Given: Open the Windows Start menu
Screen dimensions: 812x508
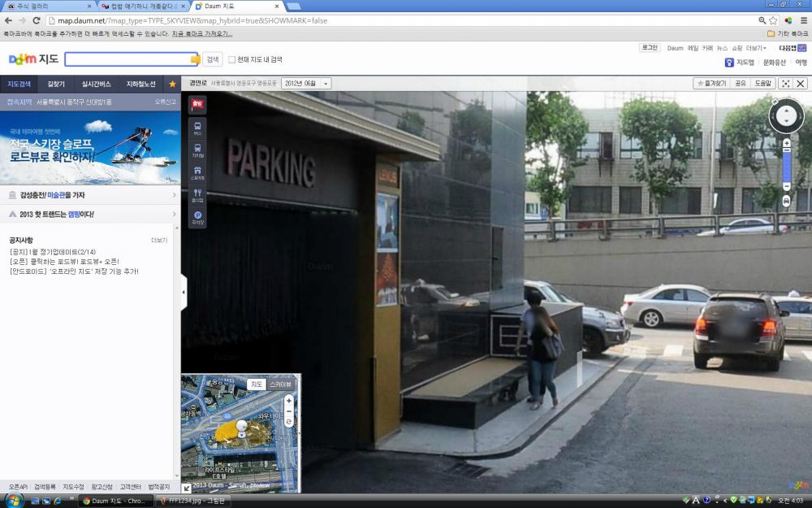Looking at the screenshot, I should point(14,501).
